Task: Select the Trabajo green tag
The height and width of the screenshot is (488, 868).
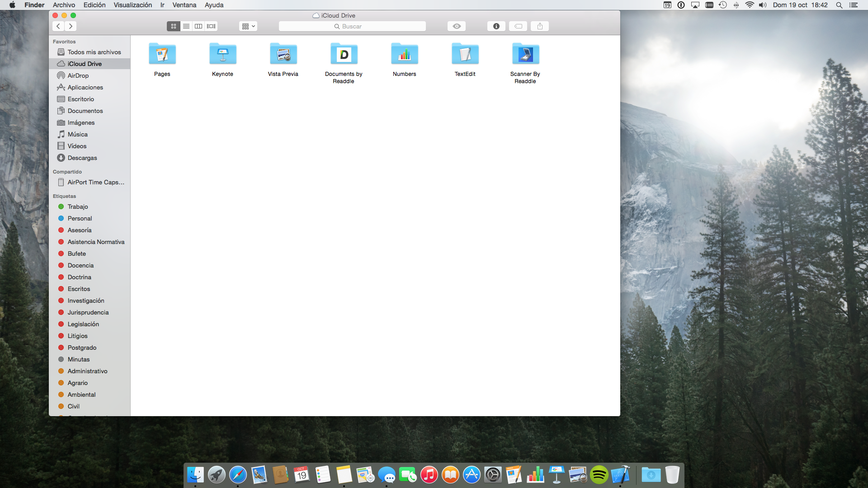Action: [78, 206]
